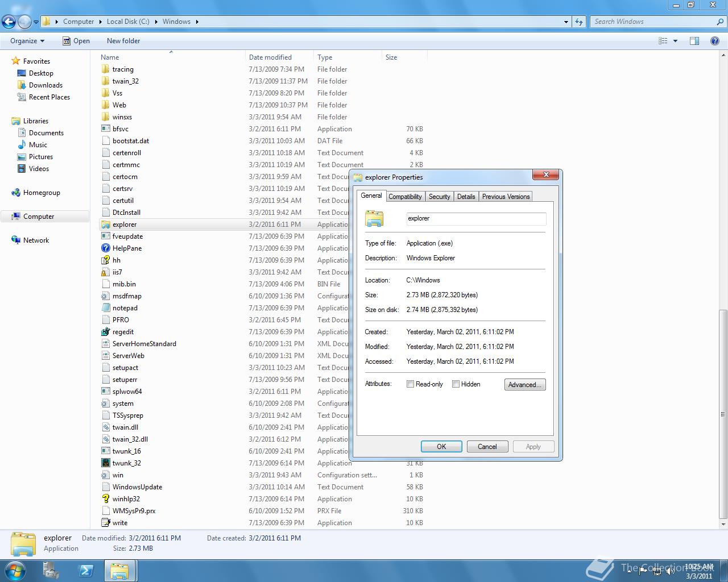Click the volume icon in system tray
This screenshot has height=582, width=728.
click(x=670, y=571)
